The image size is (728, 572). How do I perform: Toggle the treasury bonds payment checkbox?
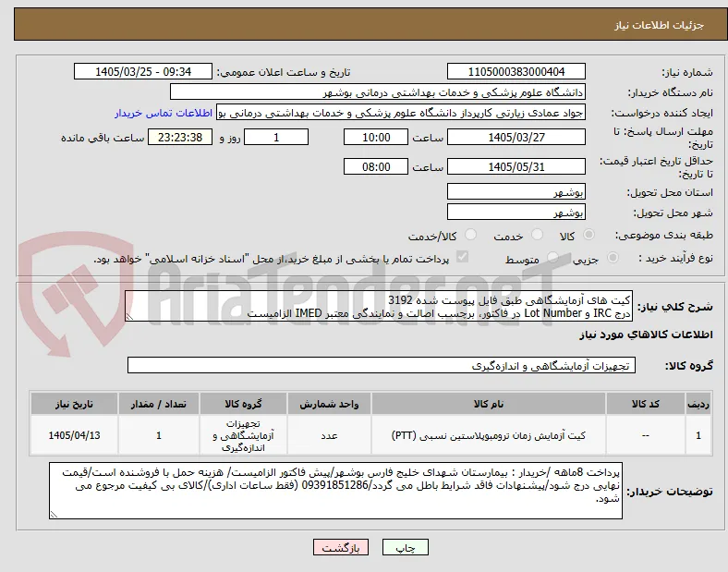click(463, 257)
